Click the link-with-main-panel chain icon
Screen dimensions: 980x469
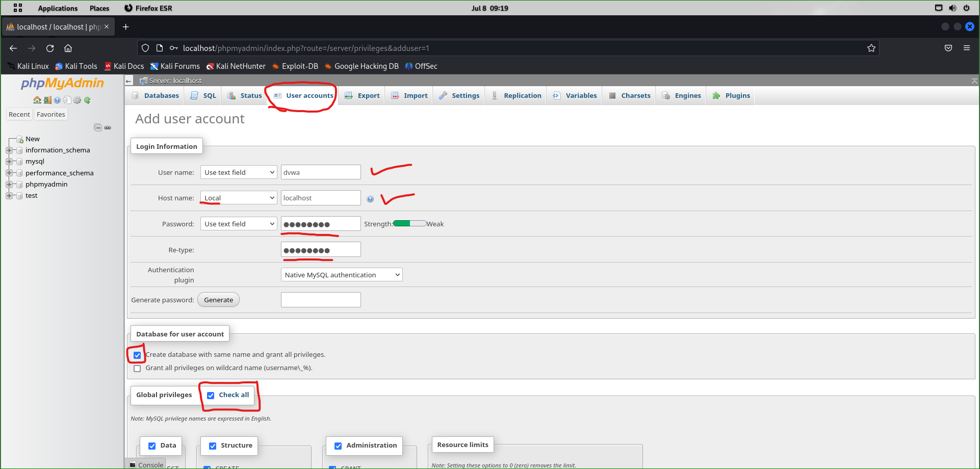click(108, 127)
